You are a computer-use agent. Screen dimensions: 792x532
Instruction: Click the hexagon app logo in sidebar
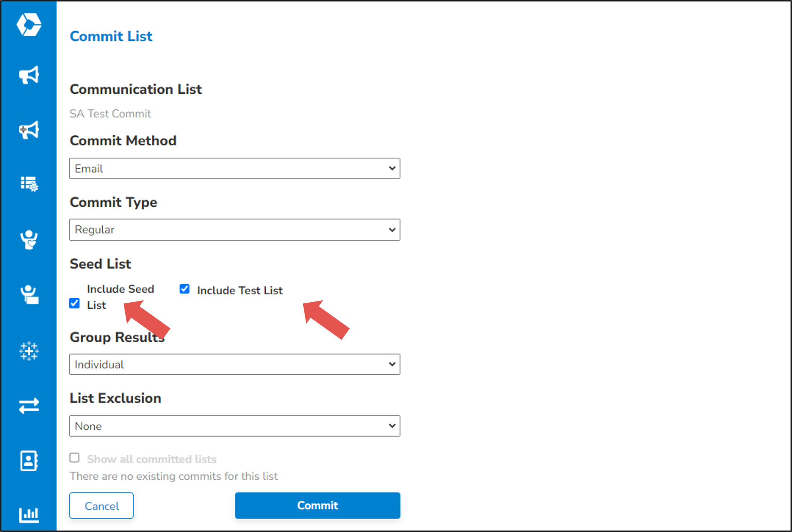click(x=29, y=25)
